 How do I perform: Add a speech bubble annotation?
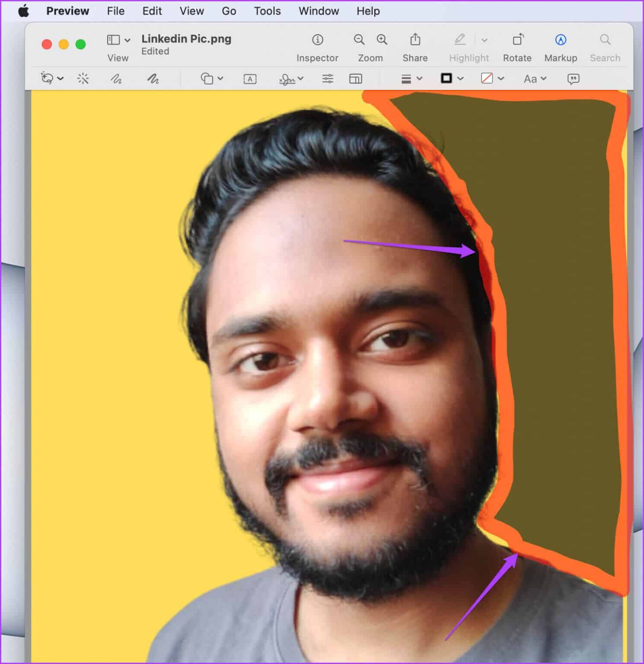(573, 79)
